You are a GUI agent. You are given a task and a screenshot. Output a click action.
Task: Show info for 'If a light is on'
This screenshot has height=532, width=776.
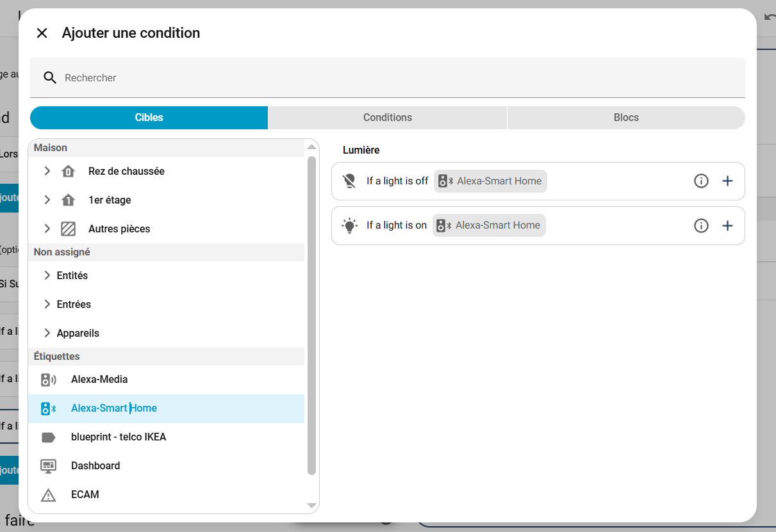click(701, 225)
